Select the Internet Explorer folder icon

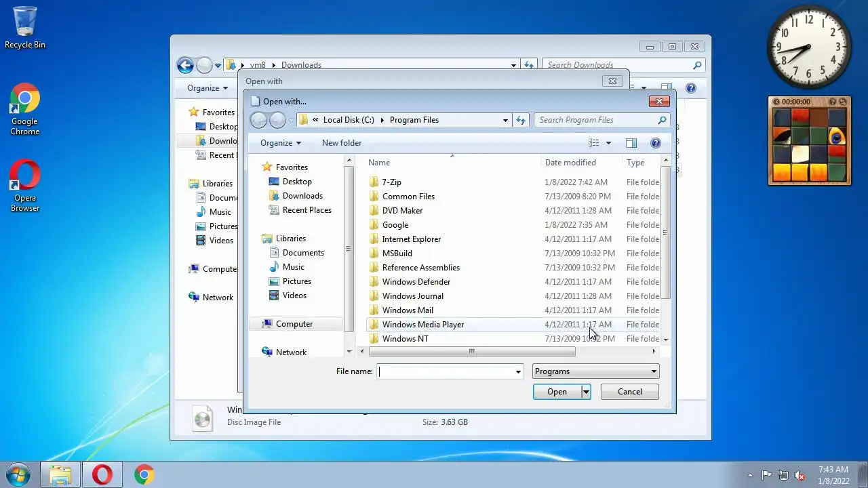(x=374, y=239)
